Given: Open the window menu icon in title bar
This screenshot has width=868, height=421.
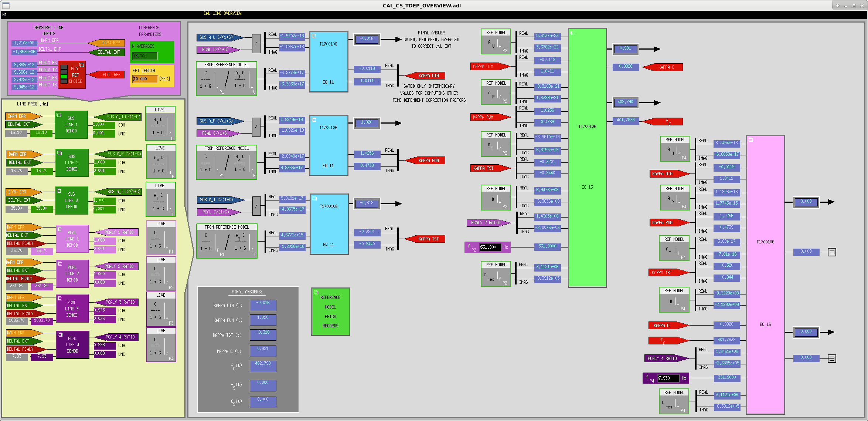Looking at the screenshot, I should click(x=6, y=5).
